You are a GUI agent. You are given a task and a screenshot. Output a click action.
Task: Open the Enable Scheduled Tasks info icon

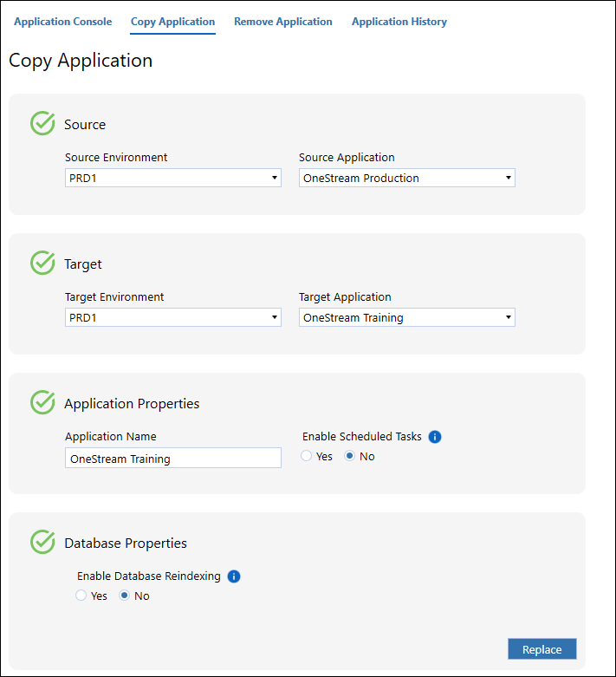[x=435, y=437]
